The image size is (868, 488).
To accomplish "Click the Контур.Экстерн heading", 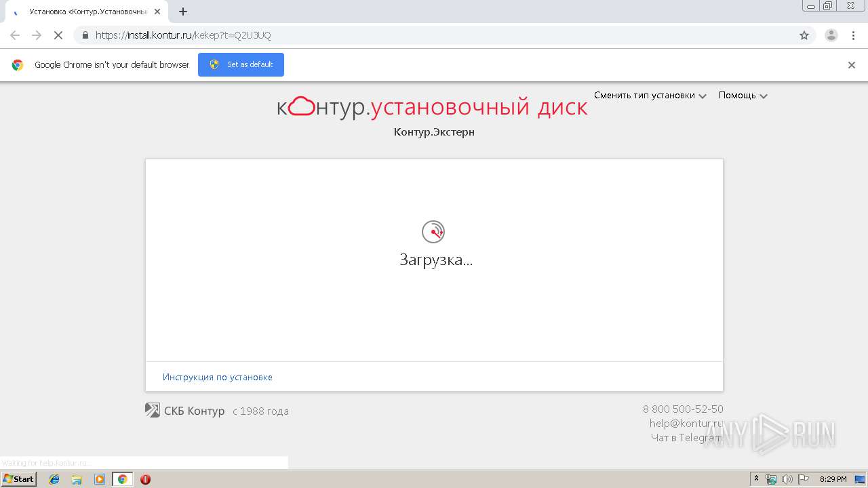I will pos(434,132).
